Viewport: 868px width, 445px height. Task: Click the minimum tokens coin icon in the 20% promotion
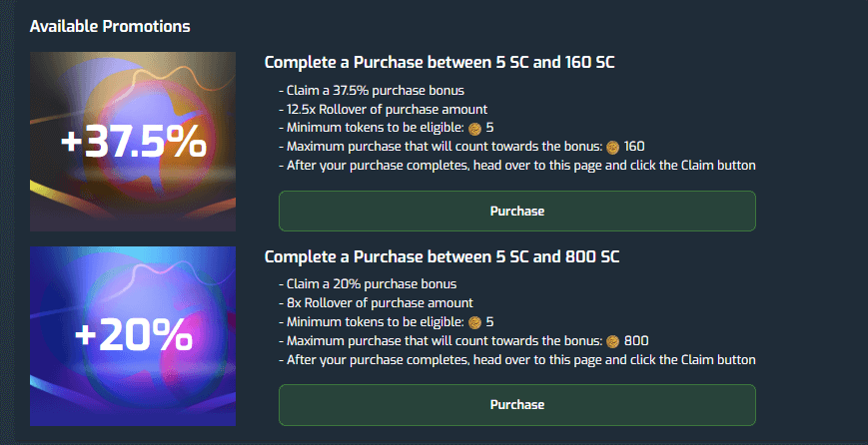point(474,322)
